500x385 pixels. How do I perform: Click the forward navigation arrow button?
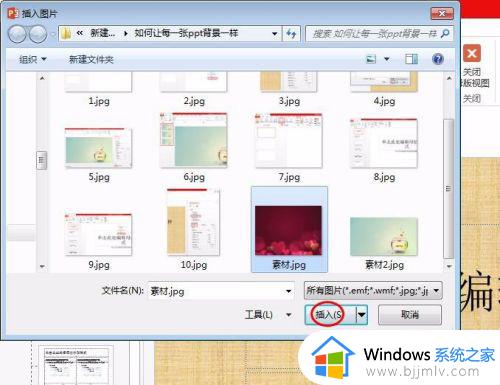38,34
